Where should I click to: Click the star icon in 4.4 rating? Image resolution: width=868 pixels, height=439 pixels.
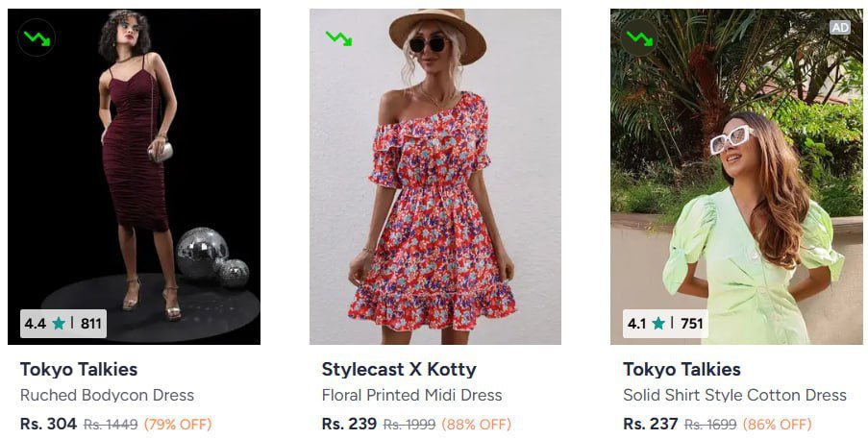[x=59, y=324]
